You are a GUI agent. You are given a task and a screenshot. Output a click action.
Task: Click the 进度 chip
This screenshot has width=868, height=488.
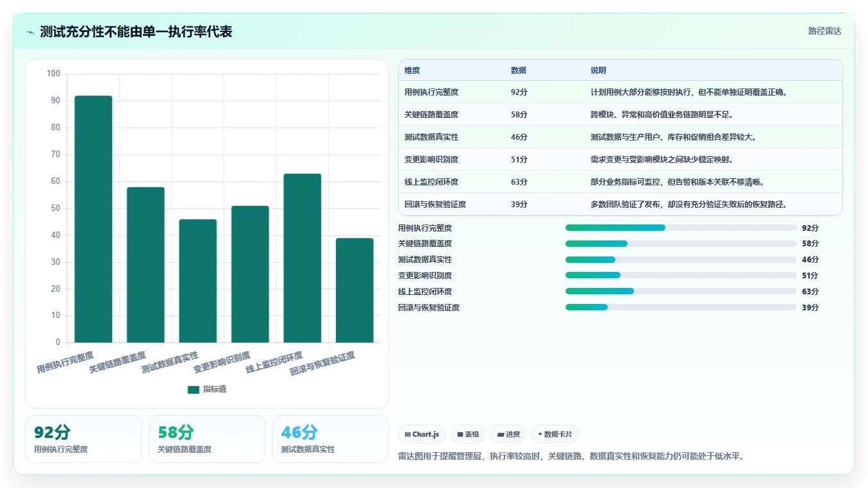508,434
